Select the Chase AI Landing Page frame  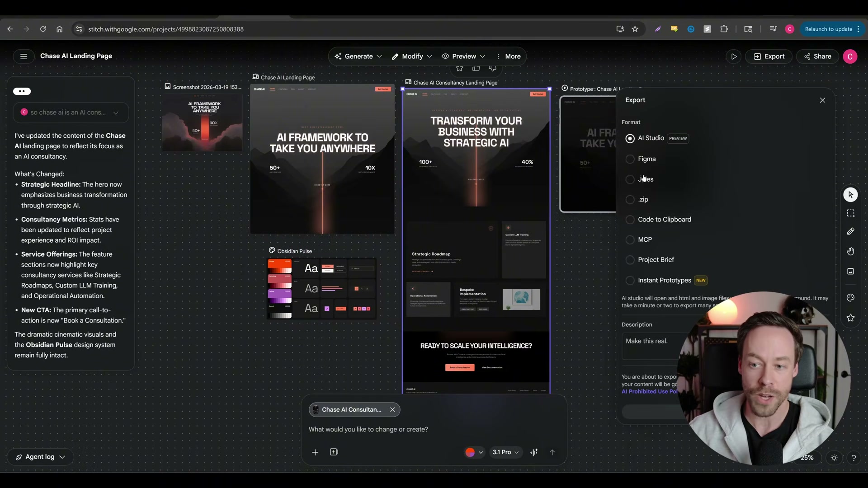pyautogui.click(x=322, y=159)
